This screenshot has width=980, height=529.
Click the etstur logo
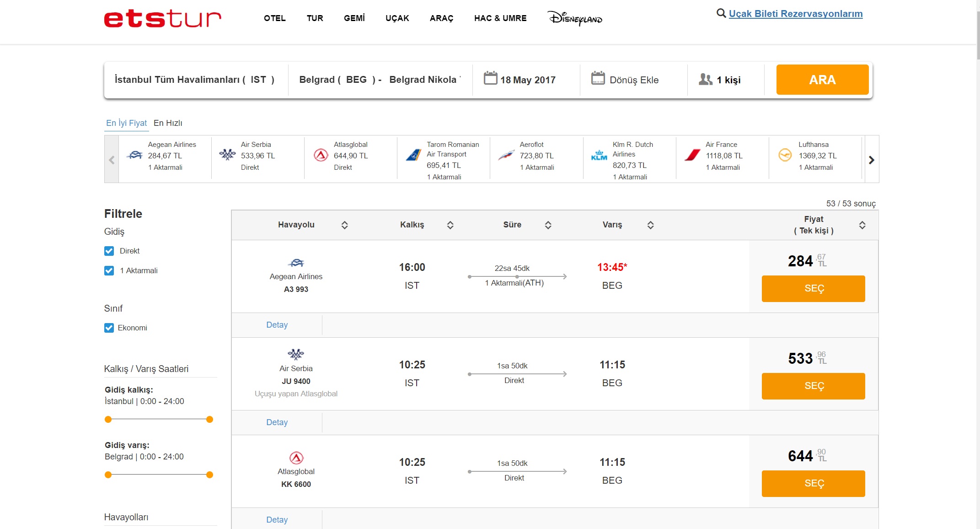(162, 18)
